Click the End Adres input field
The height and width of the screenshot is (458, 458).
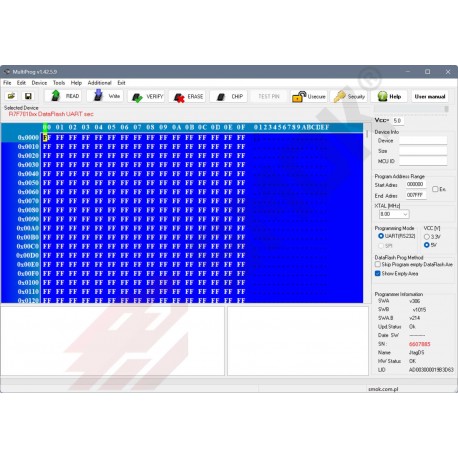click(x=416, y=195)
